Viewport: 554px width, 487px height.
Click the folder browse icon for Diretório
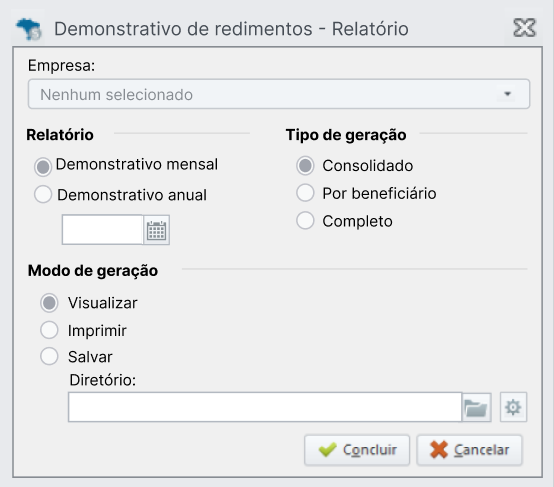pos(476,407)
